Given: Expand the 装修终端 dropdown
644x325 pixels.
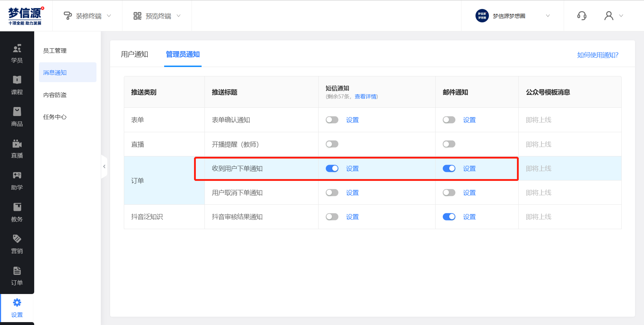Looking at the screenshot, I should 87,16.
